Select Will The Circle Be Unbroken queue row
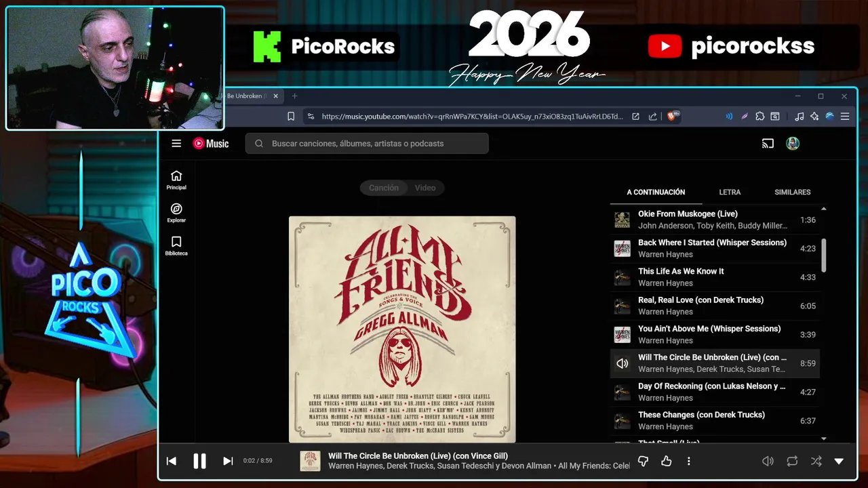This screenshot has height=488, width=868. click(x=715, y=363)
